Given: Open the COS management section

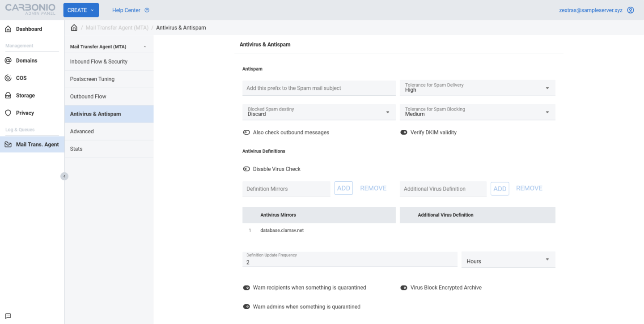Looking at the screenshot, I should click(21, 78).
